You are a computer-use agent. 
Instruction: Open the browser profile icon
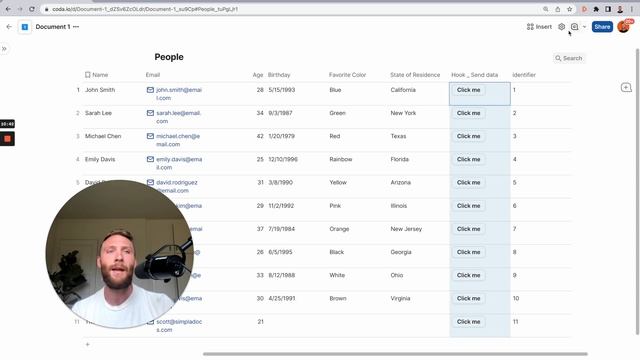point(620,9)
